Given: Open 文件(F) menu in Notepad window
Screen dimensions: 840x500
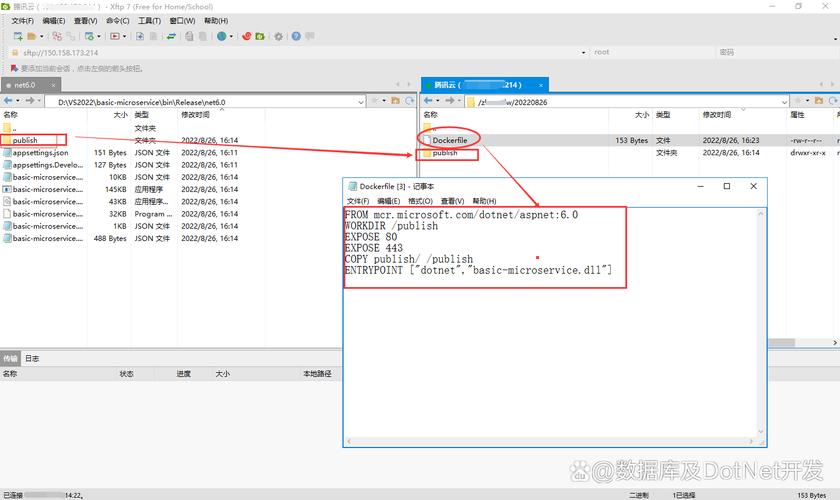Looking at the screenshot, I should (358, 201).
